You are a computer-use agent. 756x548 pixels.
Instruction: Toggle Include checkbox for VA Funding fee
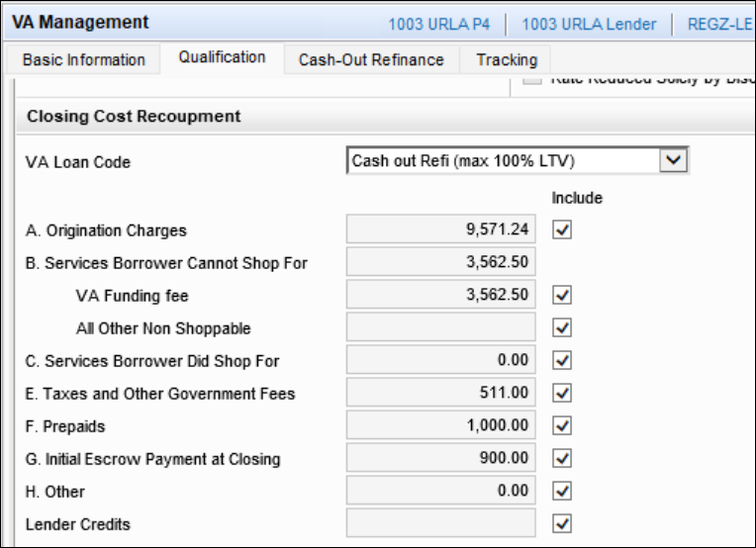(x=563, y=295)
